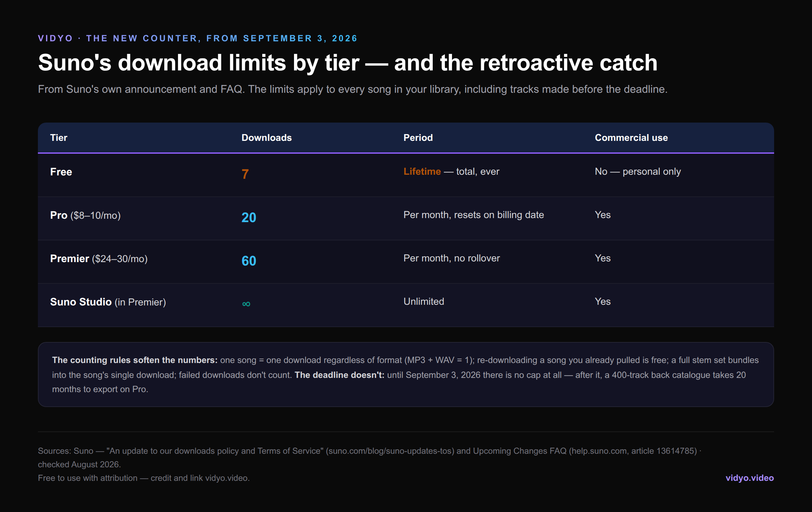This screenshot has height=512, width=812.
Task: Click the bold 'The deadline doesn't:' text
Action: point(339,375)
